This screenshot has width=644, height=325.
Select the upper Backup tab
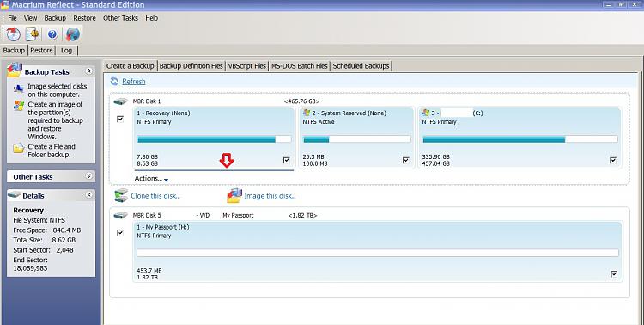[14, 50]
